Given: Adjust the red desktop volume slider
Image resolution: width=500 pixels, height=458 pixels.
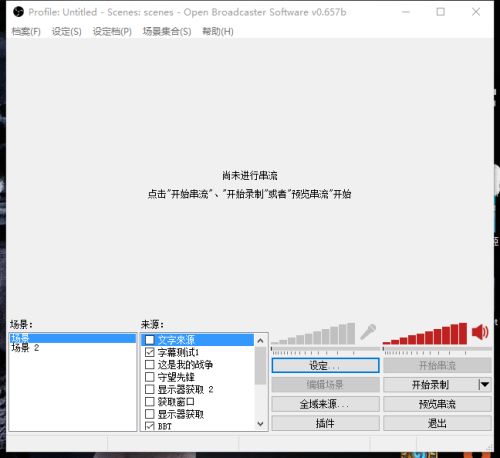Looking at the screenshot, I should click(437, 349).
